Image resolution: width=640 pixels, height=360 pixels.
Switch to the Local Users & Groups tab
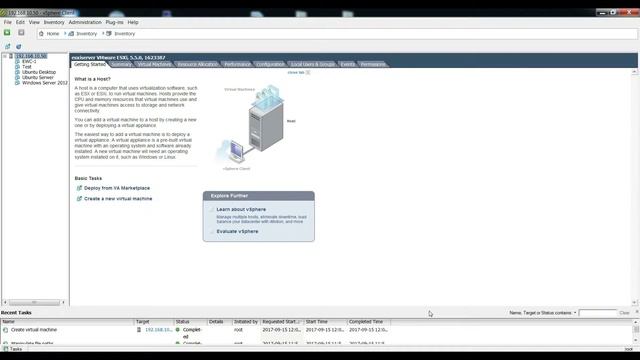313,64
